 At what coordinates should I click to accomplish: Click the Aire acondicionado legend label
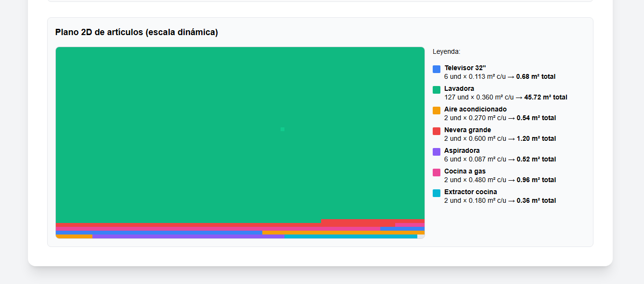[x=475, y=109]
